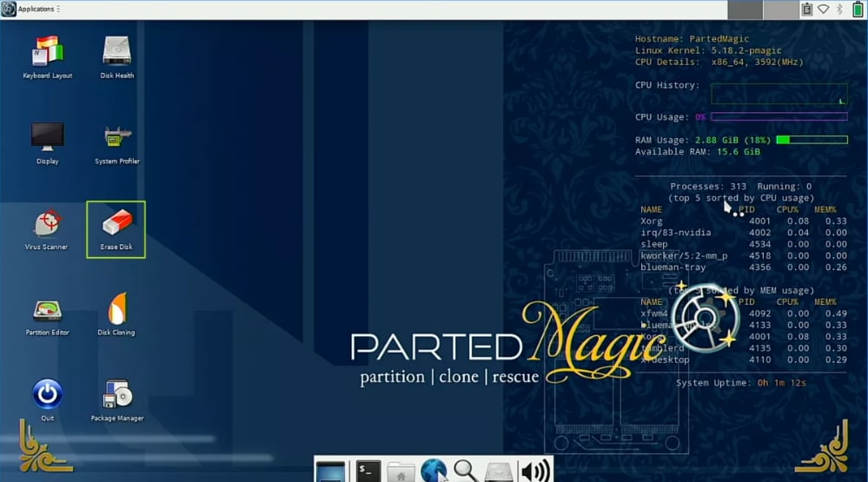
Task: Launch web browser globe icon
Action: coord(434,471)
